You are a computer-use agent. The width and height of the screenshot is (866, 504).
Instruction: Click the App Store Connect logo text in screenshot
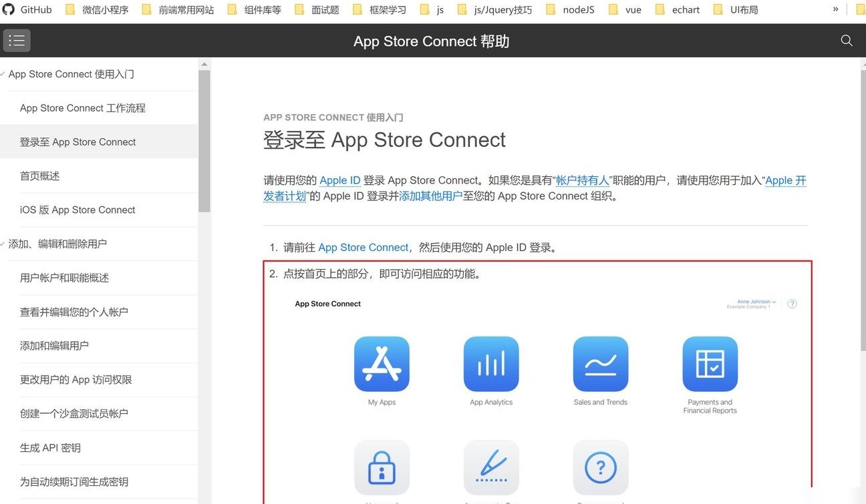(x=327, y=304)
